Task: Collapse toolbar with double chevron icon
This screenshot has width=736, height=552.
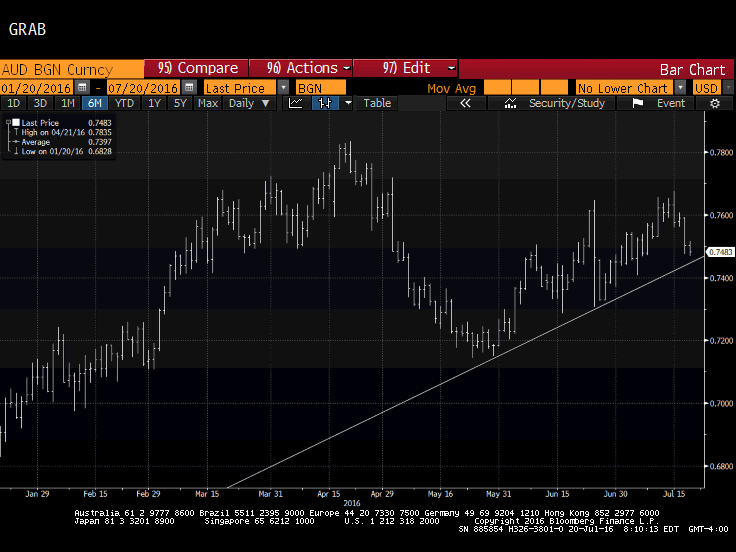Action: (465, 103)
